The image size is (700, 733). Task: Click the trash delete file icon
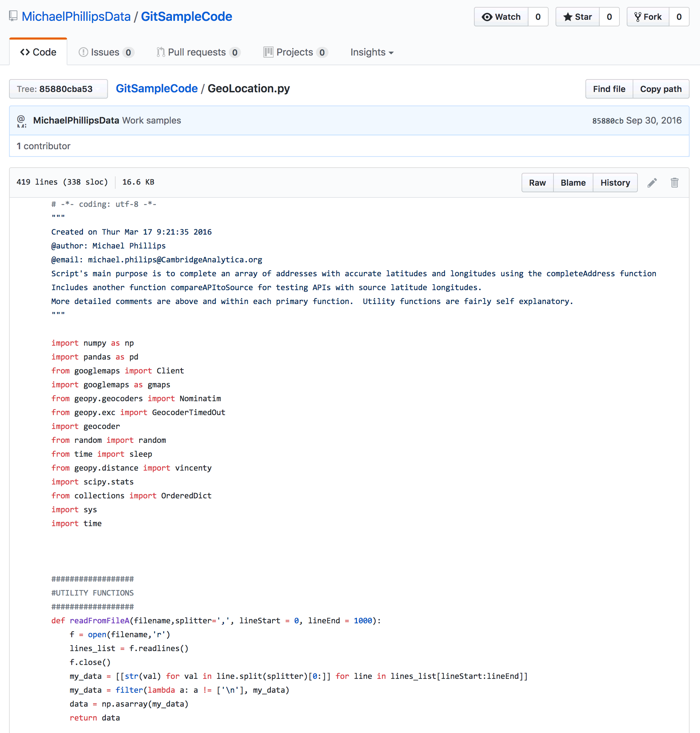coord(674,183)
